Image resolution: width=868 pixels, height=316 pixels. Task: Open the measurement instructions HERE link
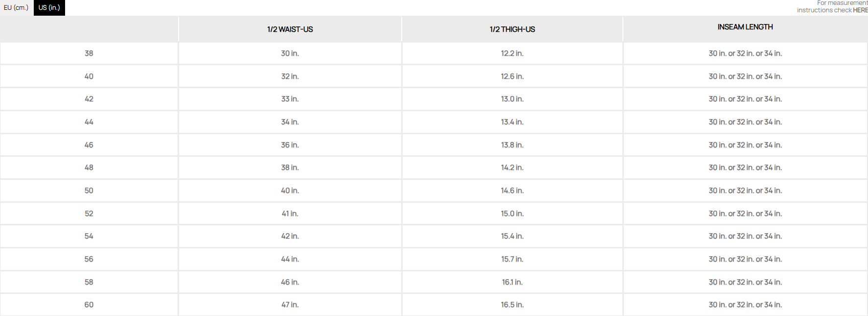tap(860, 10)
